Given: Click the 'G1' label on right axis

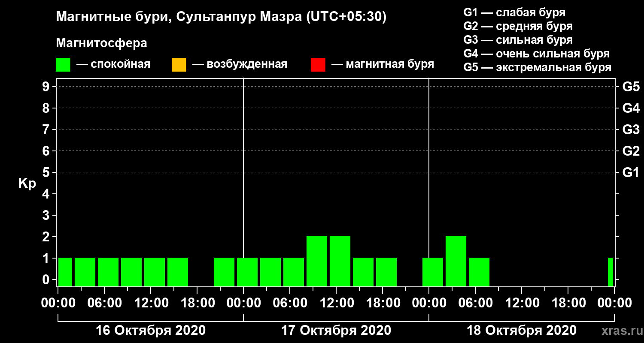Looking at the screenshot, I should point(631,172).
